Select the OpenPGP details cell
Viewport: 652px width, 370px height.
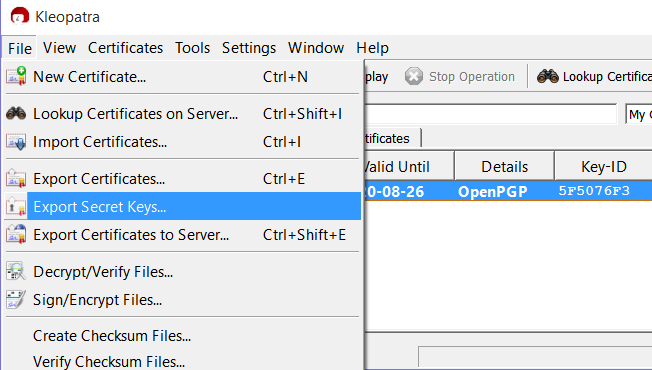click(493, 191)
